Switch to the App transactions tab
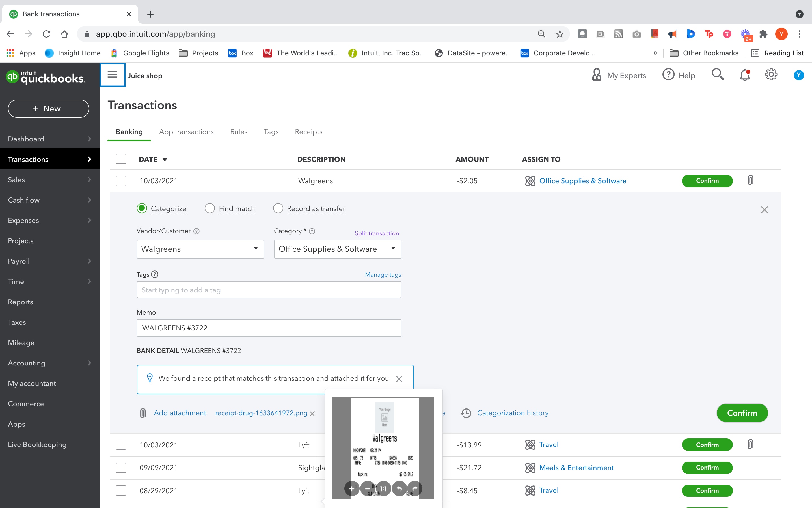 (186, 132)
